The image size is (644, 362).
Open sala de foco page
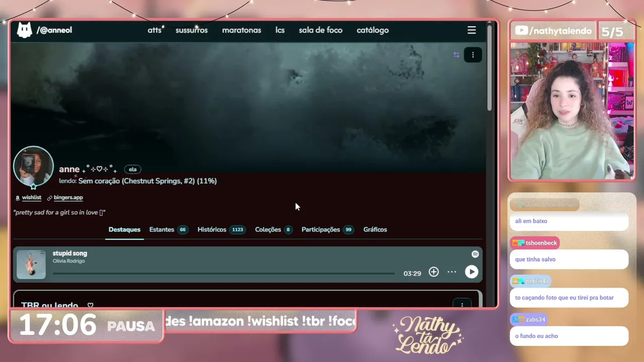(320, 30)
